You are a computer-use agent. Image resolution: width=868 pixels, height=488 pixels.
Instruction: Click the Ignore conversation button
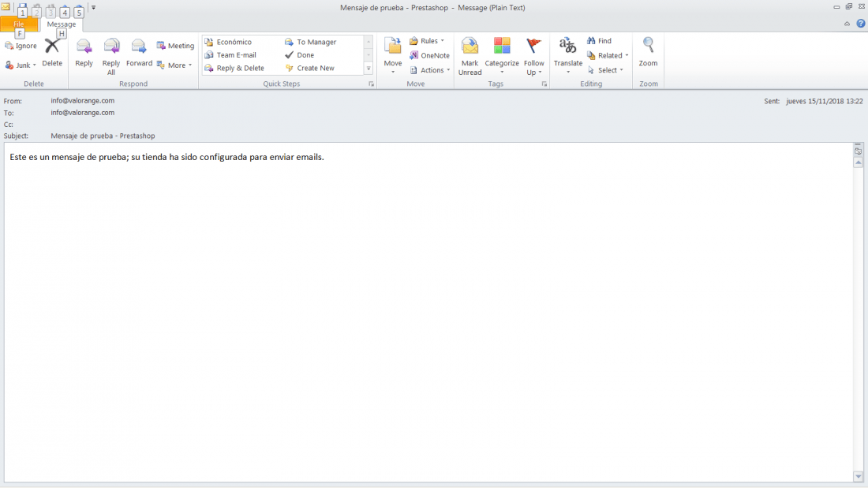pyautogui.click(x=21, y=46)
